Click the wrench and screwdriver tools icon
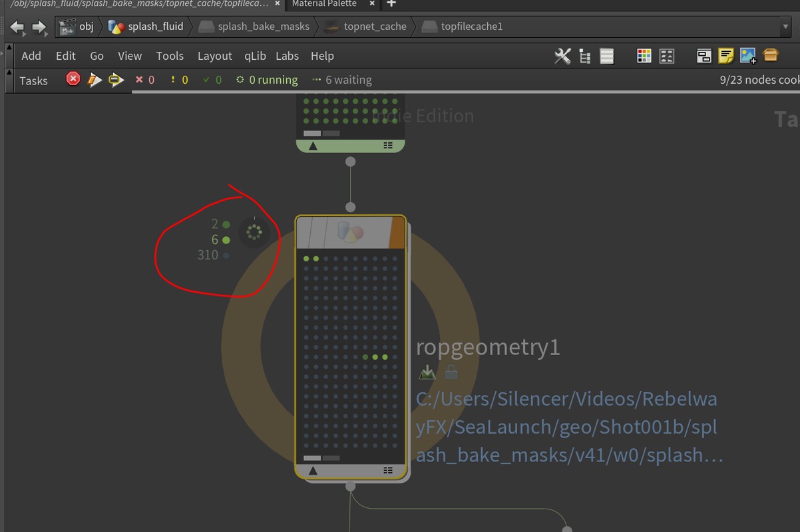 click(x=562, y=56)
